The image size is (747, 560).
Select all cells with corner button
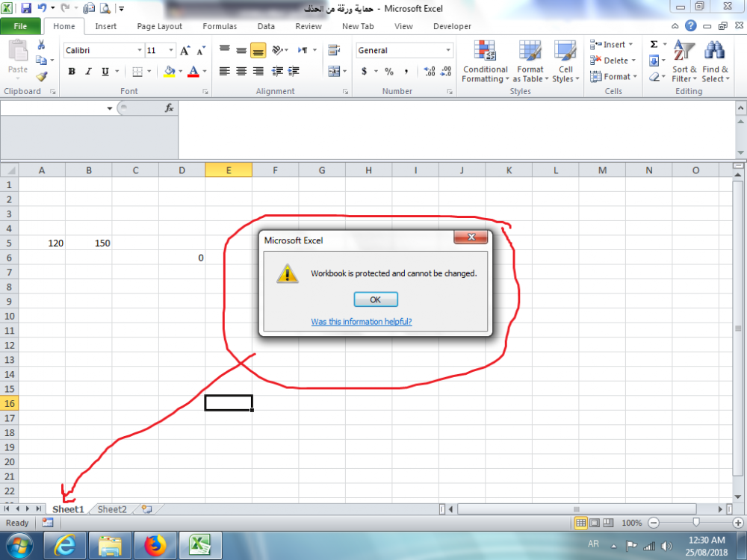tap(10, 170)
